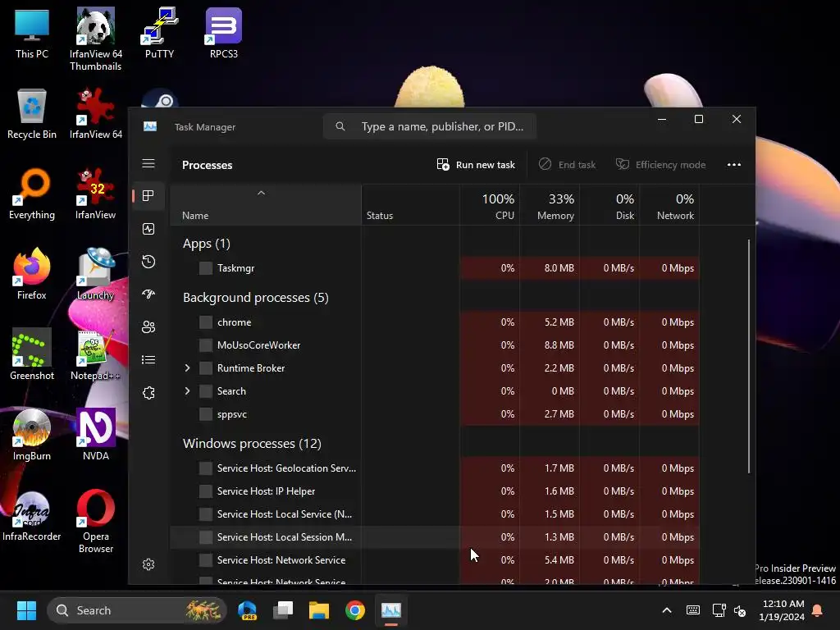840x630 pixels.
Task: Select Service Host: Local Session Manager row
Action: pyautogui.click(x=435, y=536)
